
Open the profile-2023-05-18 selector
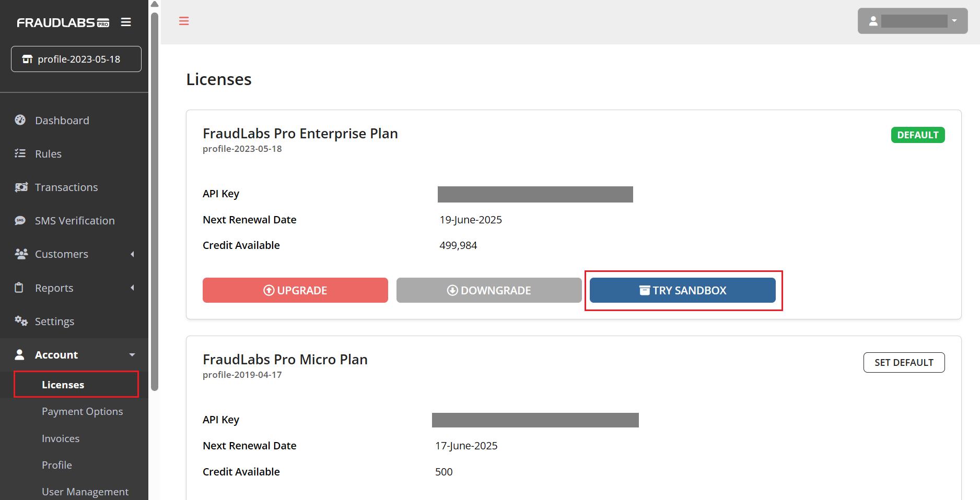coord(76,59)
